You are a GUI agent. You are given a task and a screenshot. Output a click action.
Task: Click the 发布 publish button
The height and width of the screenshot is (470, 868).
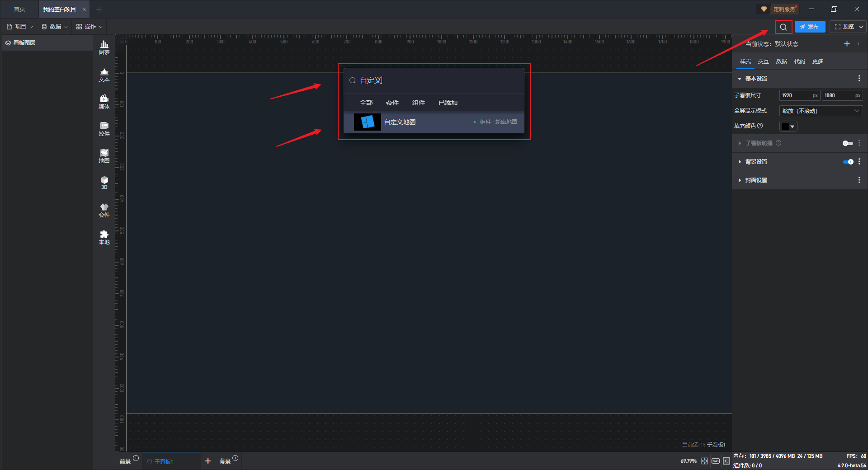[810, 27]
